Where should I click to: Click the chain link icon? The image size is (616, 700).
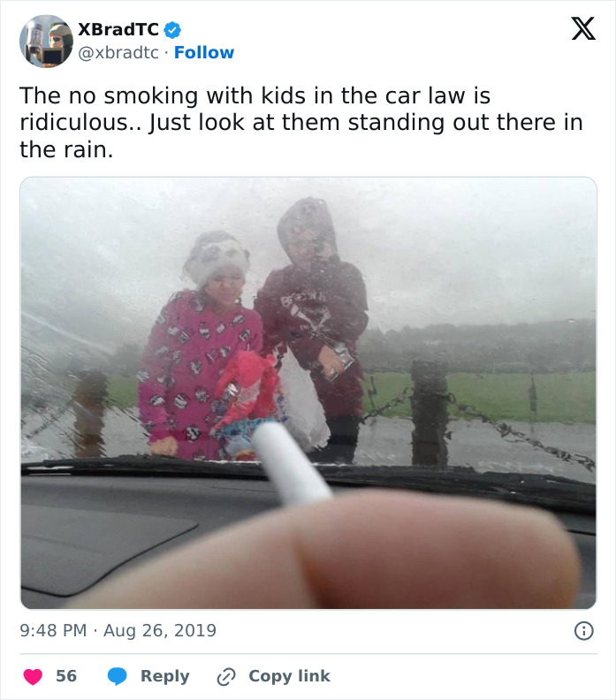pos(226,676)
